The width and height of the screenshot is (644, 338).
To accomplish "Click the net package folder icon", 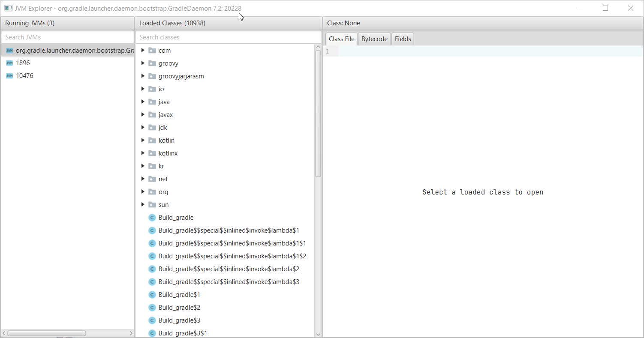I will click(152, 179).
